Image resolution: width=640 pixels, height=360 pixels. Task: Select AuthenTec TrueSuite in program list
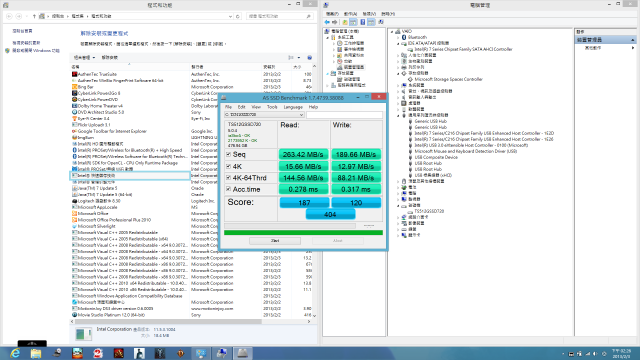97,74
